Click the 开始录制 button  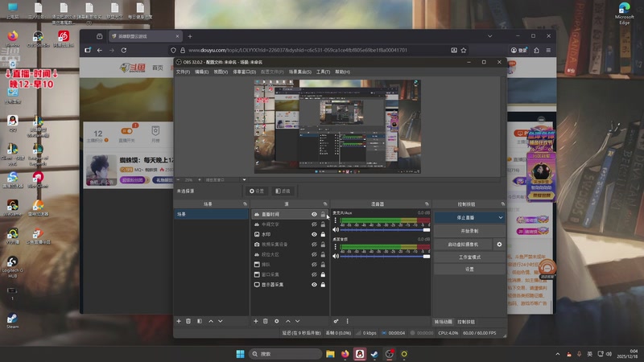(469, 231)
